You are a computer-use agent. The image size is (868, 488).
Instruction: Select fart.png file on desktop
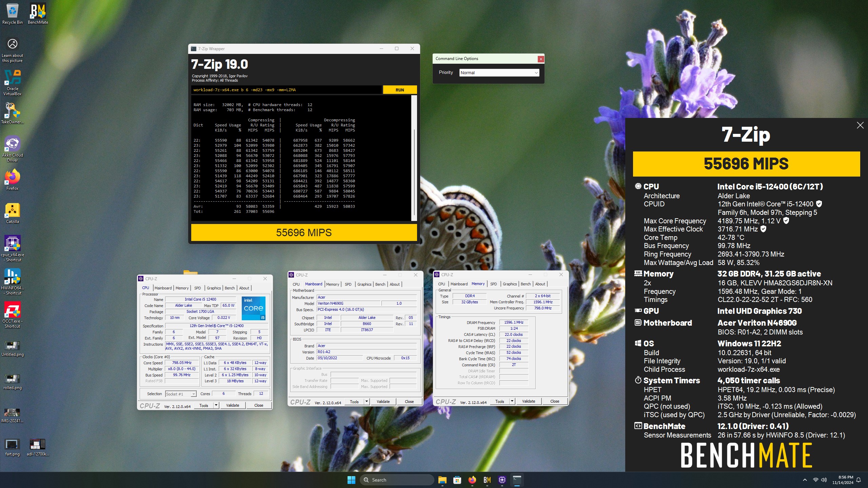[12, 448]
